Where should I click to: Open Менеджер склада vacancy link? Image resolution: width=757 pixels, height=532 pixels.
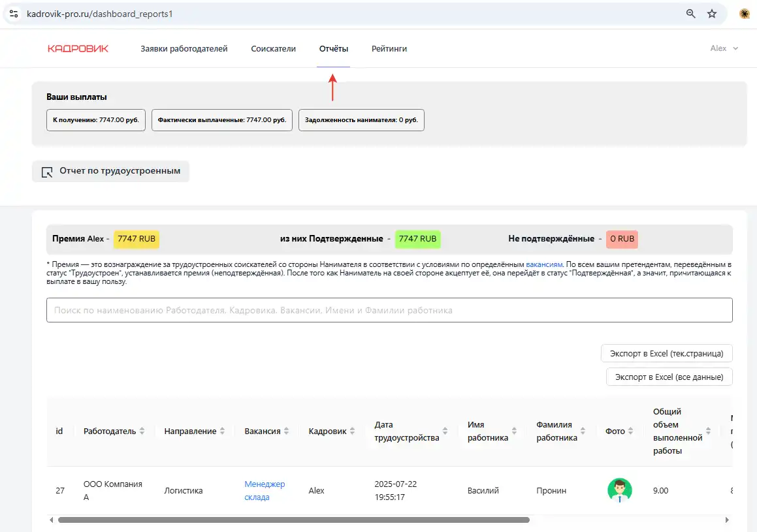pos(265,490)
